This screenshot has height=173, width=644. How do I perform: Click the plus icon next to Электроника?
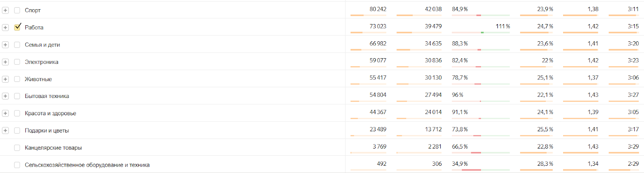click(x=5, y=62)
